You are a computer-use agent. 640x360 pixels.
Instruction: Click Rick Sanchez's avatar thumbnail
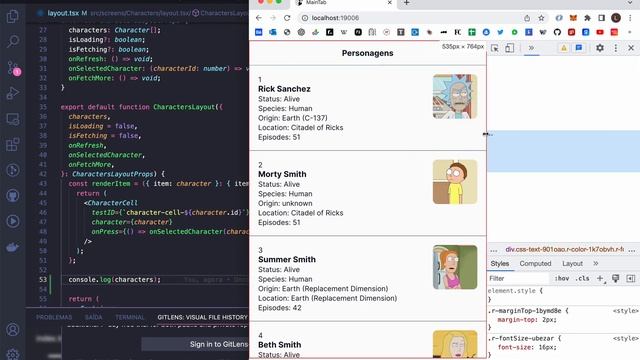(x=455, y=96)
